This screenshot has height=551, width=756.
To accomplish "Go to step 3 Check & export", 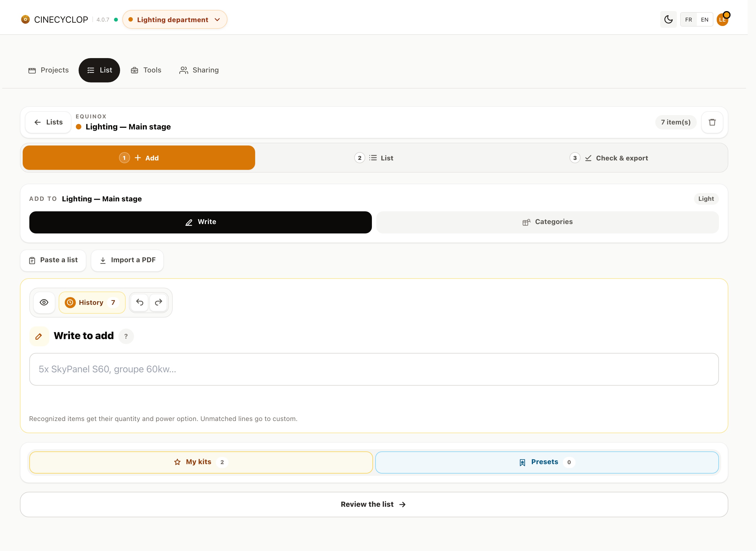I will point(609,158).
